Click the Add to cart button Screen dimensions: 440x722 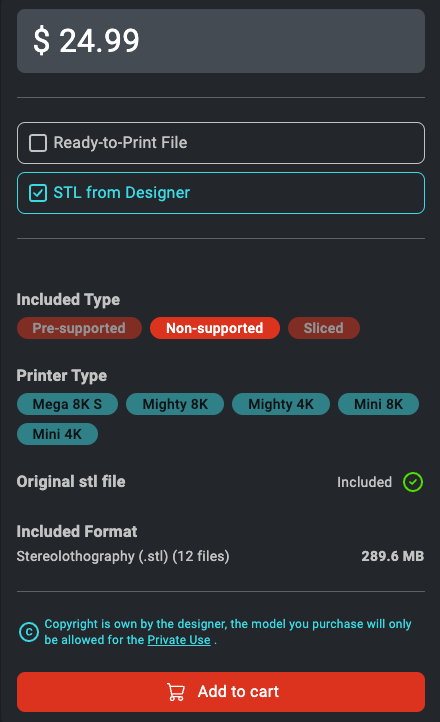tap(220, 692)
